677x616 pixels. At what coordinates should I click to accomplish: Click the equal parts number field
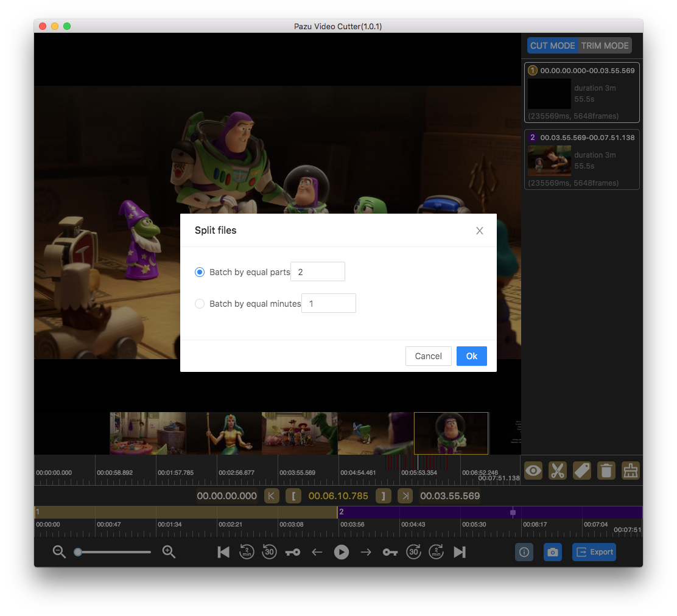[318, 272]
